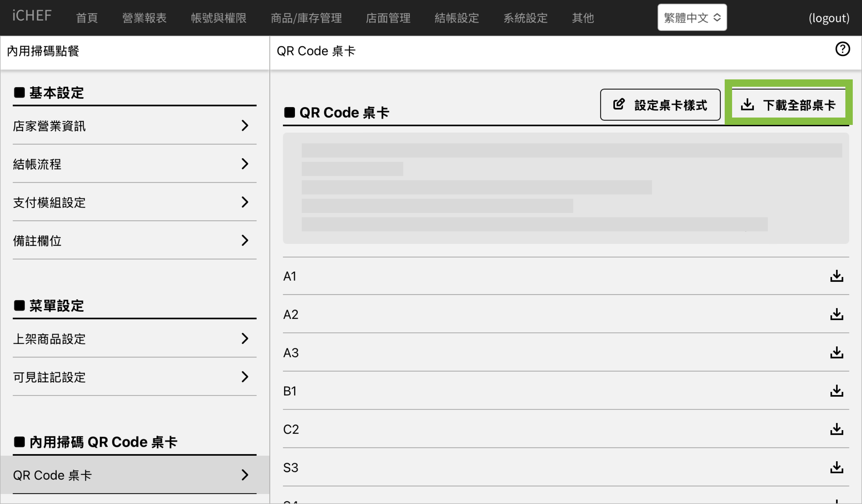
Task: Open 商品/庫存管理 menu
Action: coord(306,18)
